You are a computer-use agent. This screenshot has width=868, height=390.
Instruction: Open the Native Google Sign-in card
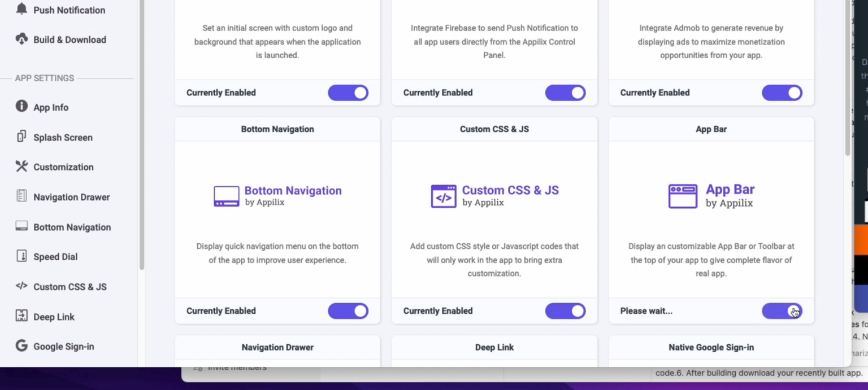coord(711,347)
